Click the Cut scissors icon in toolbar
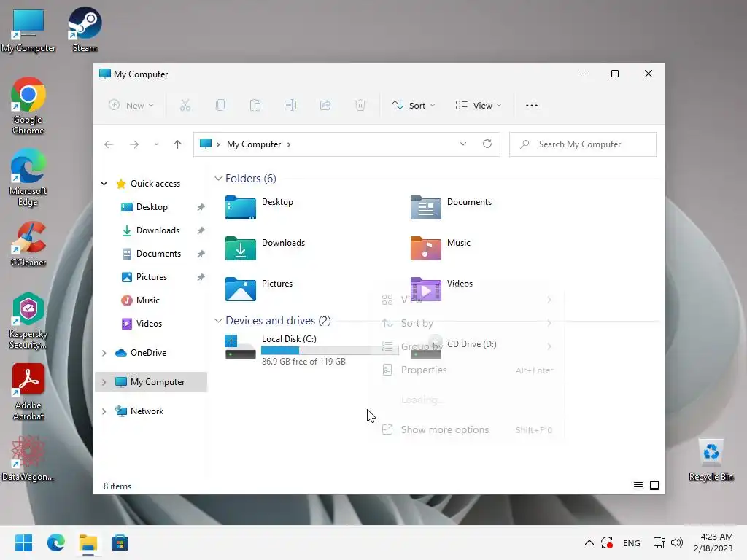747x560 pixels. pos(185,105)
